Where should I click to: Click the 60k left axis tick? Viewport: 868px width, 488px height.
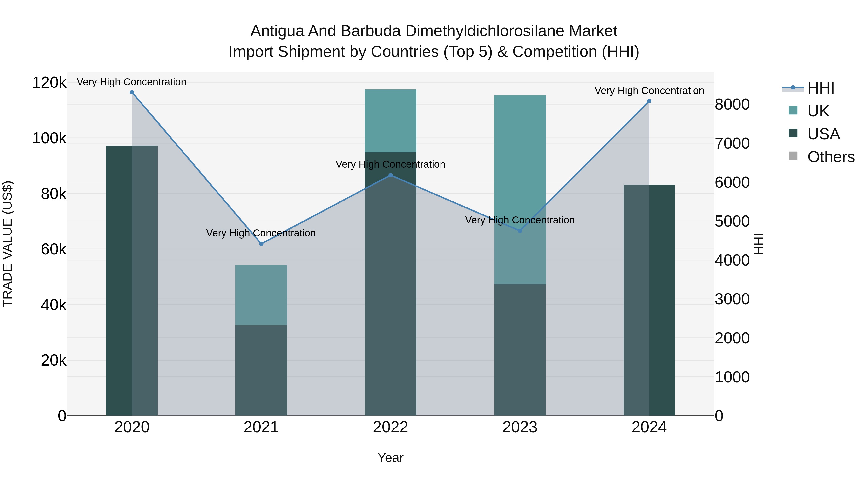(x=54, y=250)
